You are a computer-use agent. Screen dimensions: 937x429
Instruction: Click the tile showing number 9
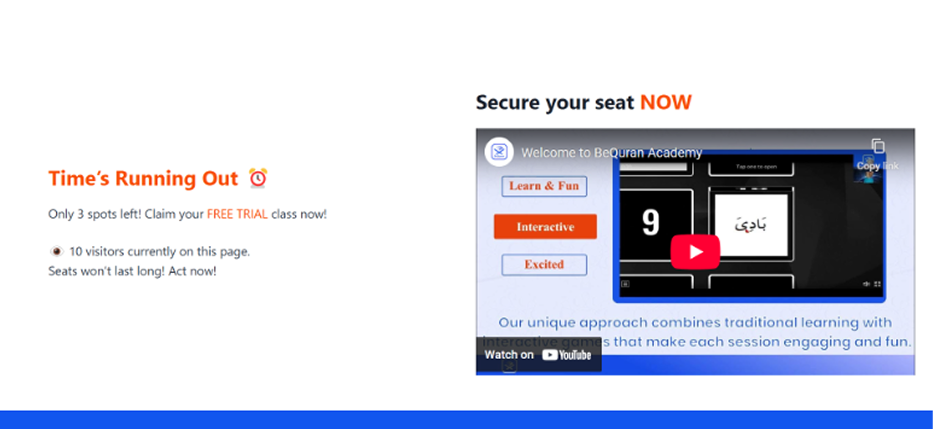656,224
